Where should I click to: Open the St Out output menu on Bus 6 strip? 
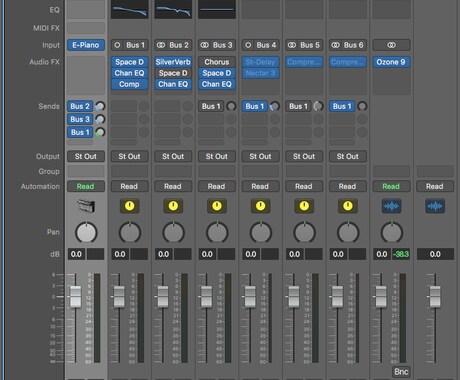[348, 156]
